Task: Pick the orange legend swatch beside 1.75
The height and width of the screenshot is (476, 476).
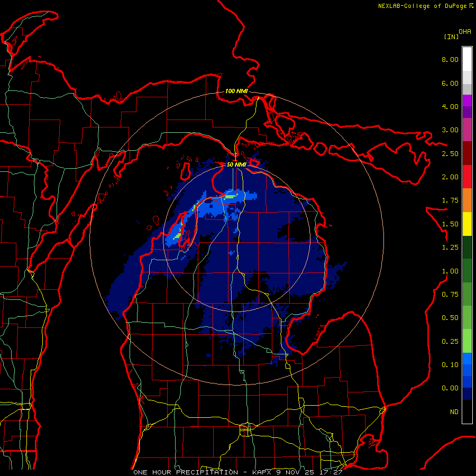Action: (467, 200)
